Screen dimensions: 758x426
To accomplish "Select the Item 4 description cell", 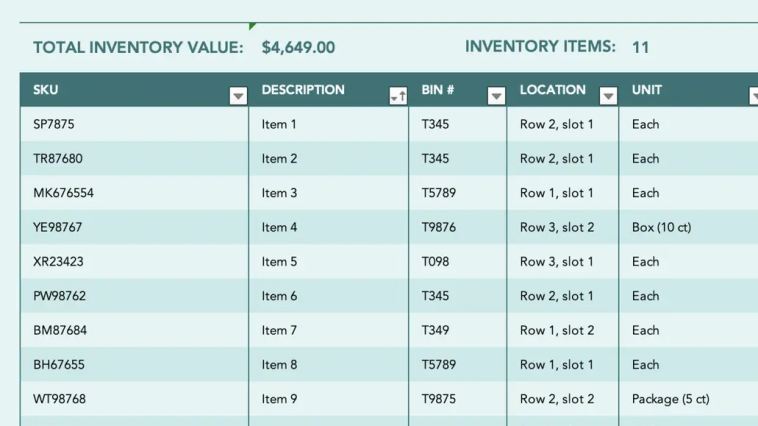I will pyautogui.click(x=329, y=227).
